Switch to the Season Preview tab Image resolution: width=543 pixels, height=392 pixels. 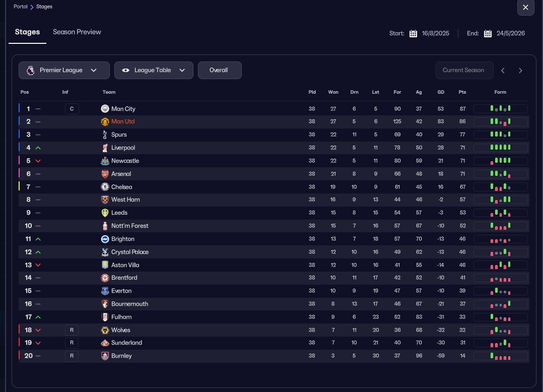(x=77, y=32)
